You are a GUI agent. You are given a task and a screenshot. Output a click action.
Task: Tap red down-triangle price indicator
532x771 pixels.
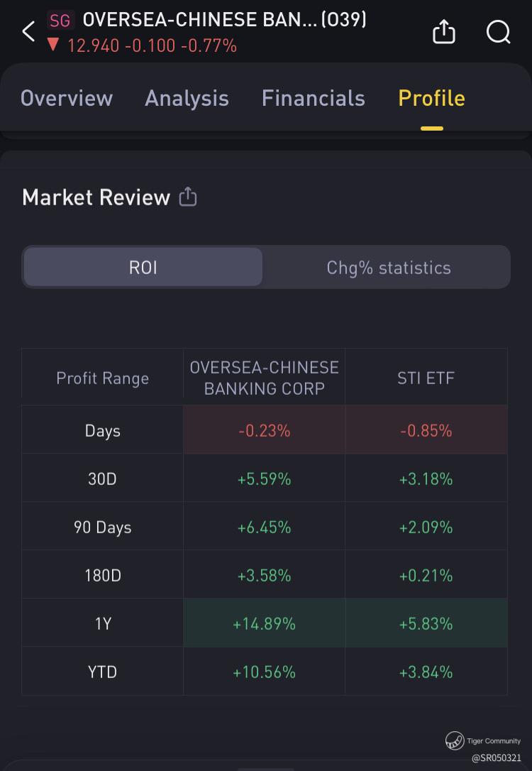[52, 45]
